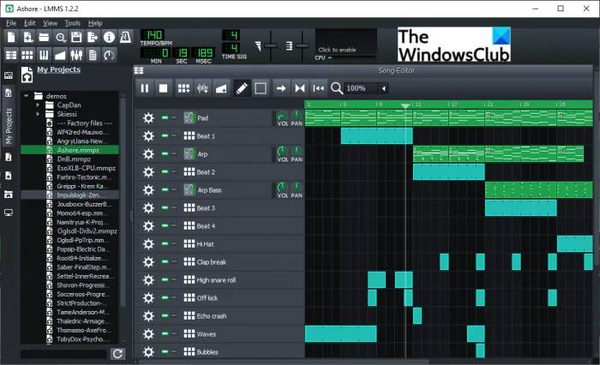Screen dimensions: 600x365
Task: Show the project notes icon
Action: point(93,55)
